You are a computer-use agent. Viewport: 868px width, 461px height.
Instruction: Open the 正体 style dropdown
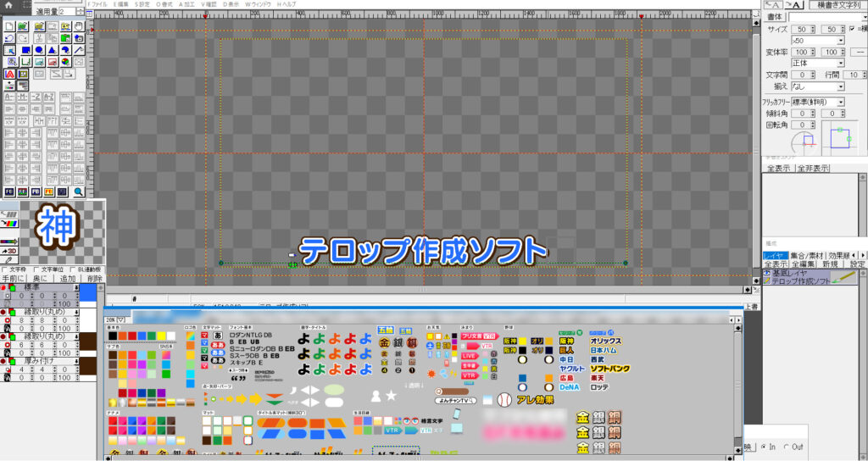click(x=840, y=63)
